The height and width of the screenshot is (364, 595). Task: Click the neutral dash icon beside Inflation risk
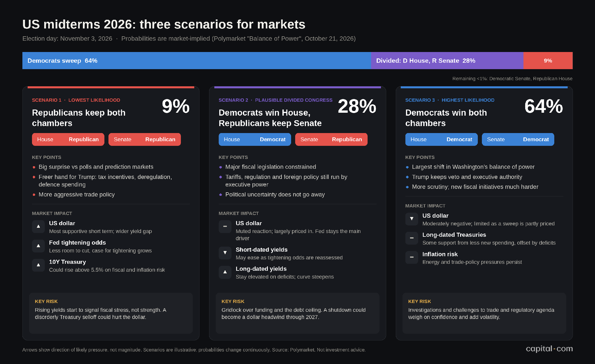pos(412,257)
